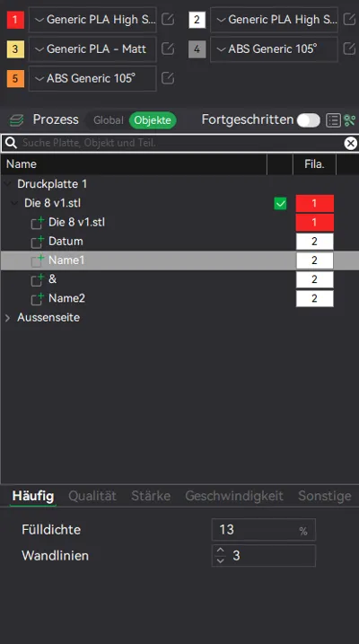This screenshot has width=359, height=644.
Task: Open the Geschwindigkeit tab
Action: pyautogui.click(x=234, y=496)
